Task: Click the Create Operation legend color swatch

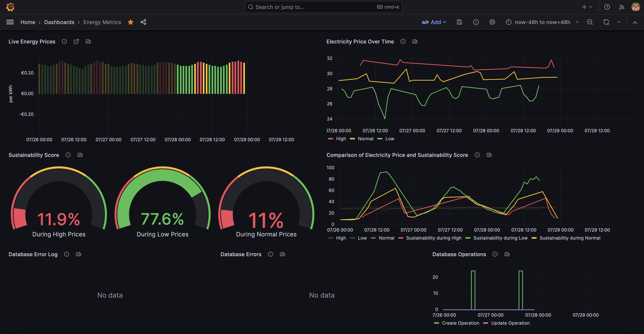Action: (437, 323)
